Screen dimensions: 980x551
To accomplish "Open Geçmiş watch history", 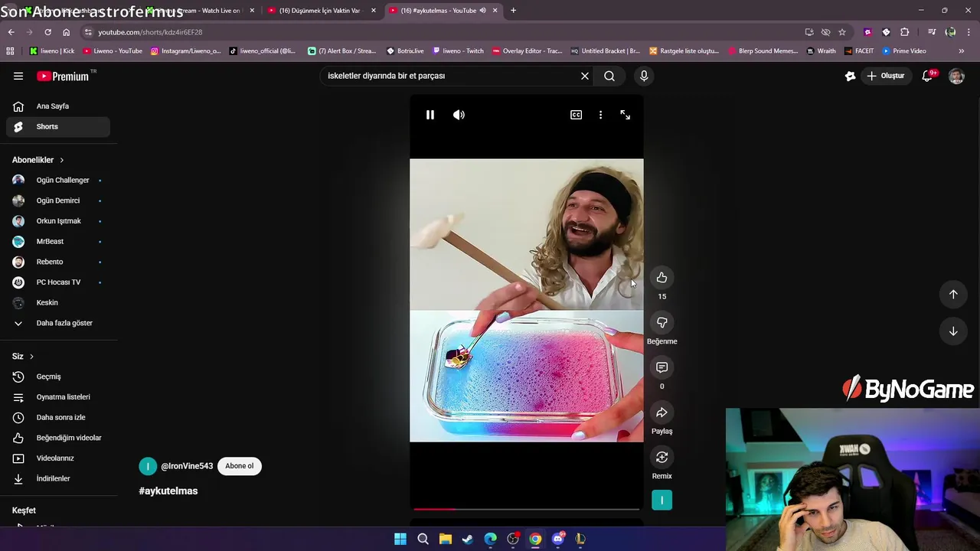I will coord(58,377).
